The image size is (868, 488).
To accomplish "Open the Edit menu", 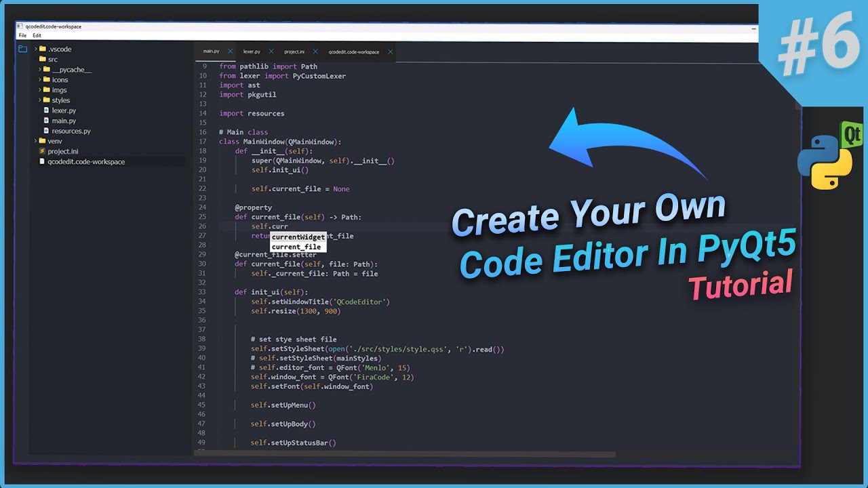I will 37,35.
